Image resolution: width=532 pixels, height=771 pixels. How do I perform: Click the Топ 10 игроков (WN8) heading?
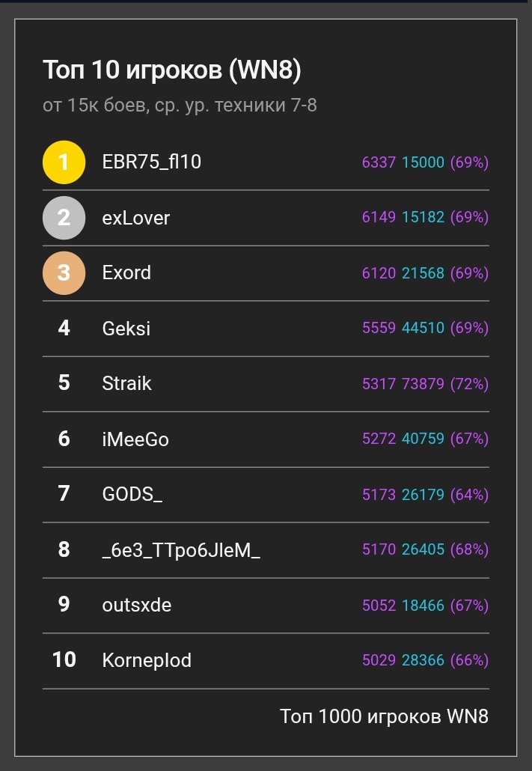point(172,70)
